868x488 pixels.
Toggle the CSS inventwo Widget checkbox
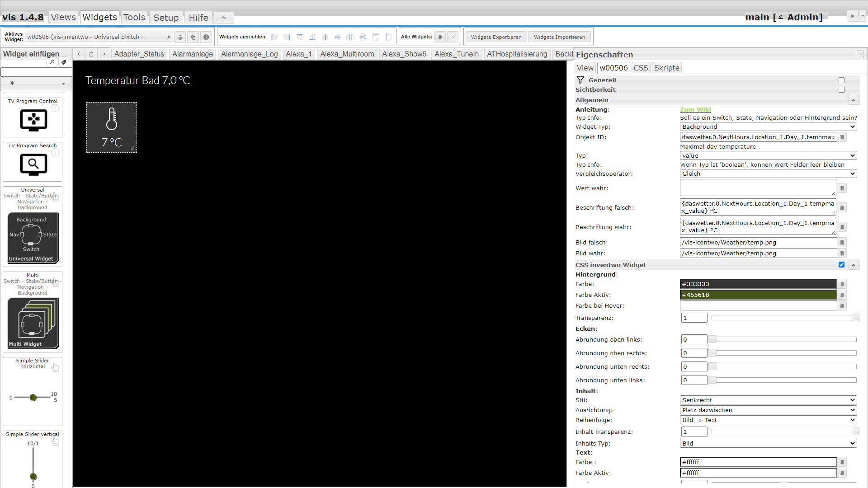[842, 264]
